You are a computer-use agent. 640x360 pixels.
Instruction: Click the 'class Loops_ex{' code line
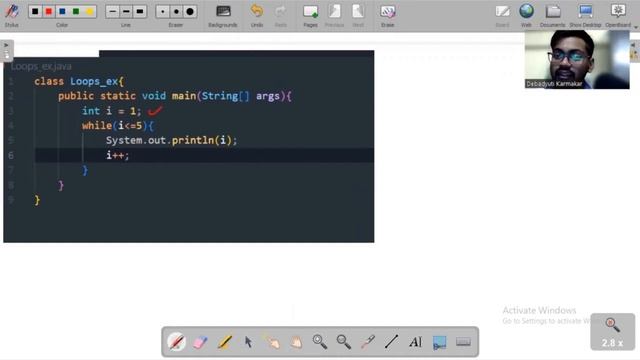(79, 81)
